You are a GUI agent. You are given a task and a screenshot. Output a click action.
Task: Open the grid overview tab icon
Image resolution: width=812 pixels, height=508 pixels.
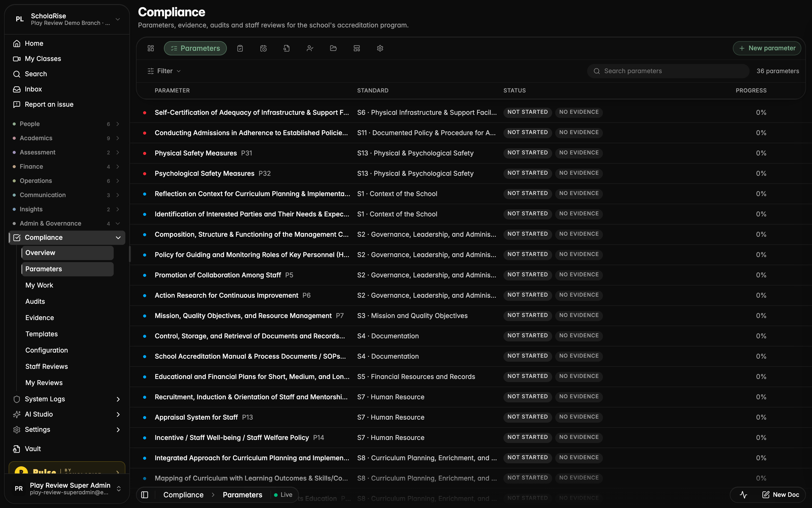pos(151,48)
